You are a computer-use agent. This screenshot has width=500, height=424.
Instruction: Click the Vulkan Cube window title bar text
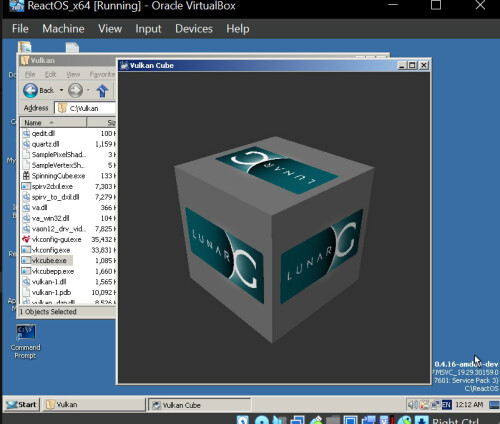pos(152,65)
